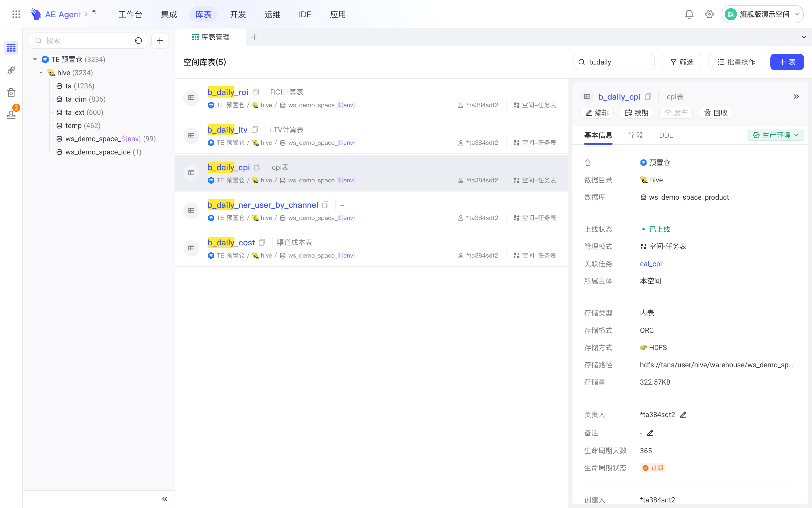The width and height of the screenshot is (812, 508).
Task: Switch to the 字段 tab
Action: [x=635, y=135]
